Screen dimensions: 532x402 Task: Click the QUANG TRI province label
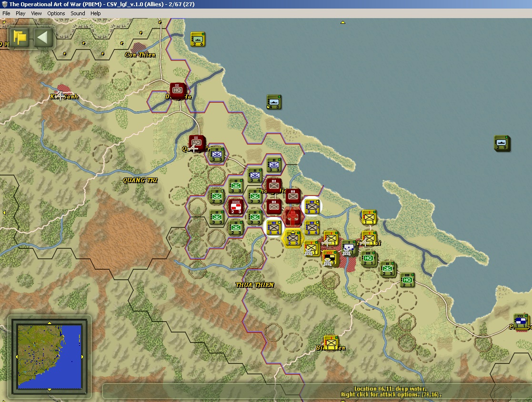click(140, 180)
